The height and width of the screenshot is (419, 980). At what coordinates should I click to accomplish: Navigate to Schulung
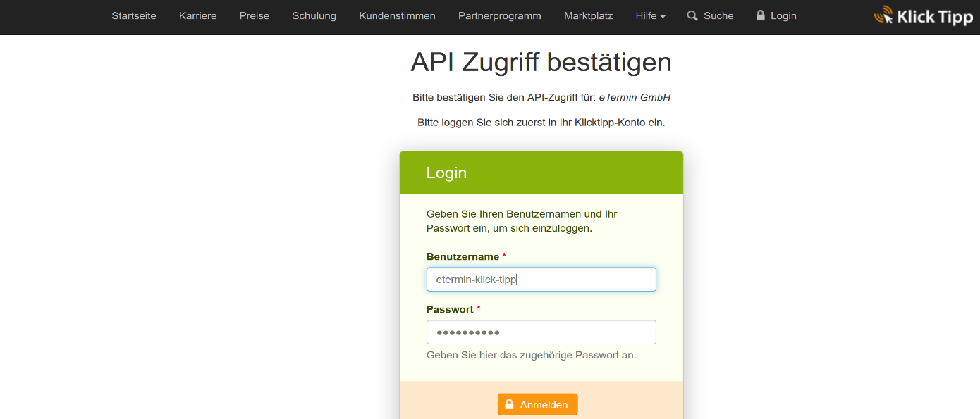coord(314,15)
